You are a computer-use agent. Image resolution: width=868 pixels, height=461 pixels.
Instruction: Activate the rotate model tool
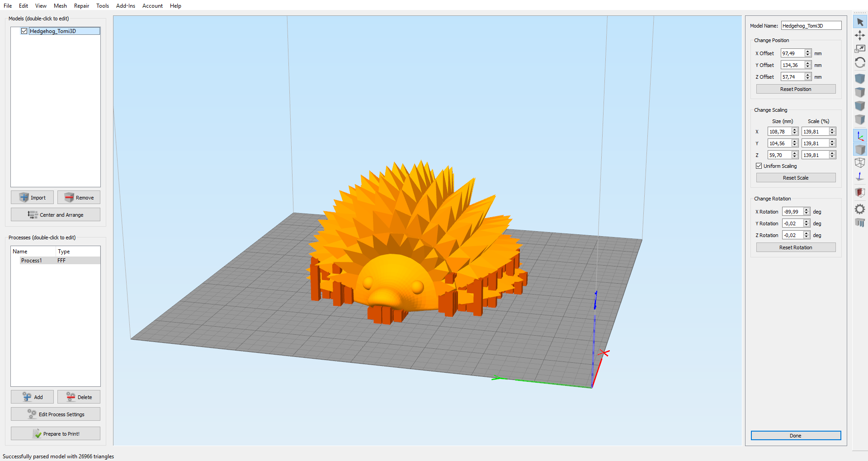pos(860,62)
